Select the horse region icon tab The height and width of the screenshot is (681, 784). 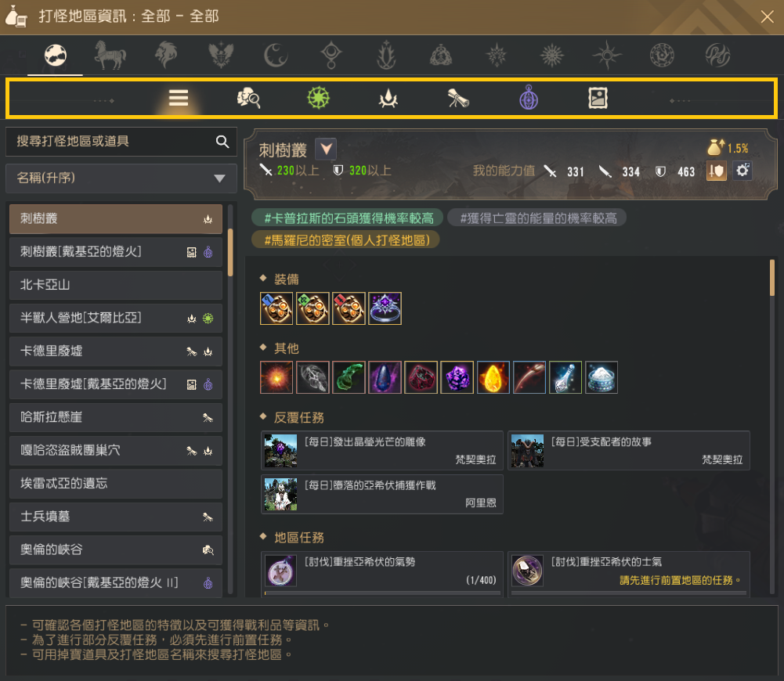click(x=110, y=55)
